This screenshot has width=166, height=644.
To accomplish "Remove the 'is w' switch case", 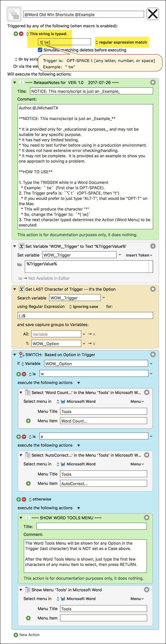I will [24, 374].
